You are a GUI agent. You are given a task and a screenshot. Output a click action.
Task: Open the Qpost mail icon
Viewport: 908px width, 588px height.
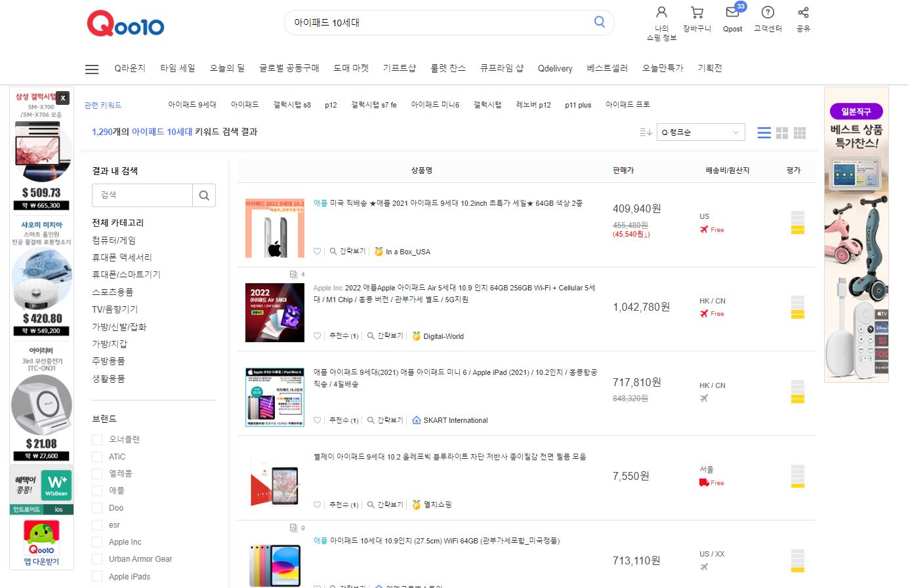(x=732, y=12)
